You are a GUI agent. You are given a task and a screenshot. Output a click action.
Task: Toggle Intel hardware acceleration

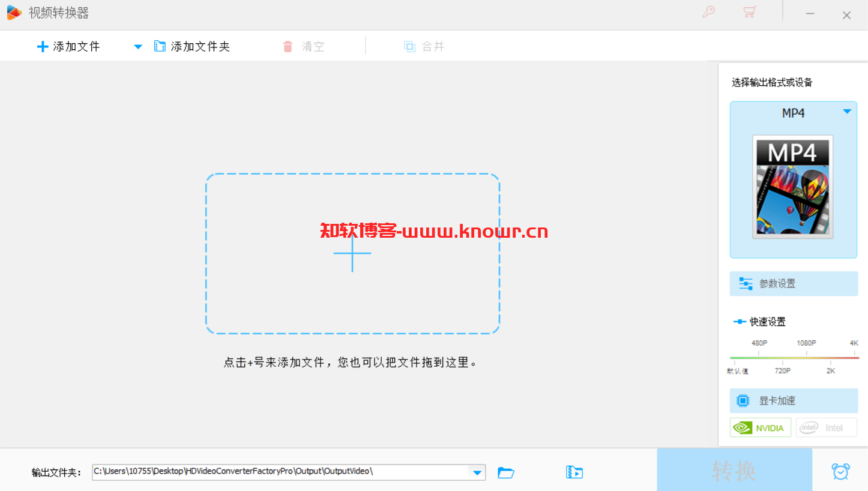[x=827, y=427]
